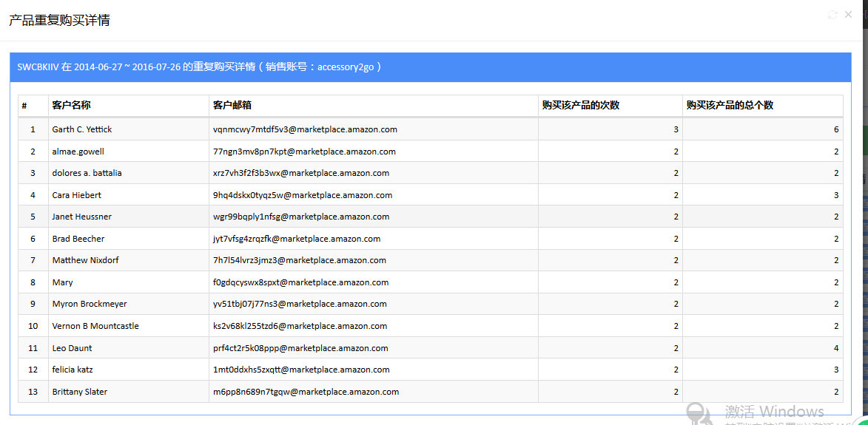The width and height of the screenshot is (868, 425).
Task: Select customer name Brad Beecher
Action: [78, 239]
